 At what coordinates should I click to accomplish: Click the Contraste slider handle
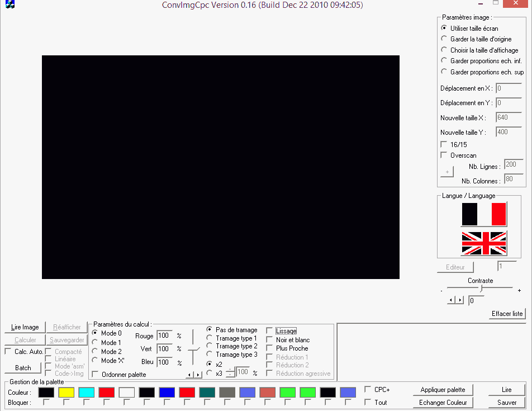pos(481,288)
